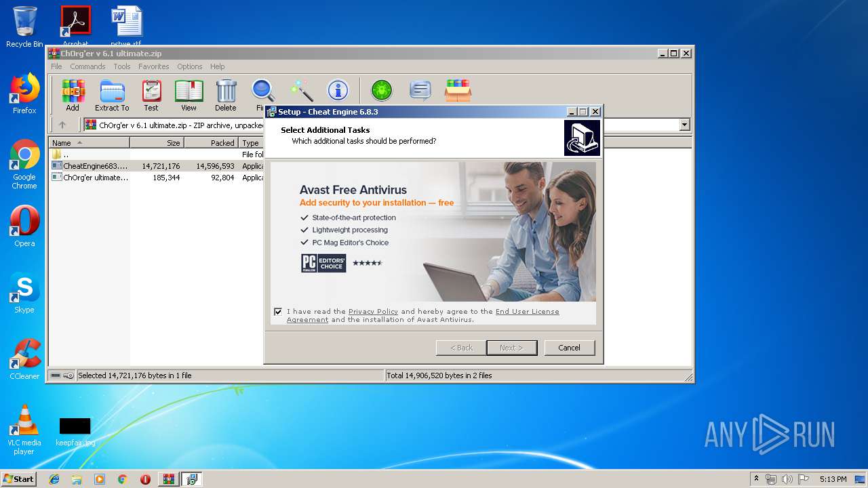
Task: Click the Comment toolbar icon in WinRAR
Action: click(420, 90)
